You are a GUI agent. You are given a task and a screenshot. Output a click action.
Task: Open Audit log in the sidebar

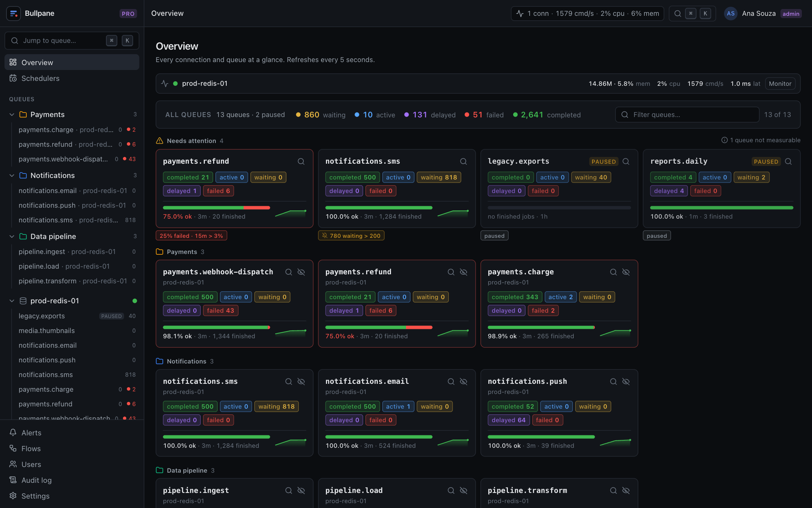[x=72, y=480]
